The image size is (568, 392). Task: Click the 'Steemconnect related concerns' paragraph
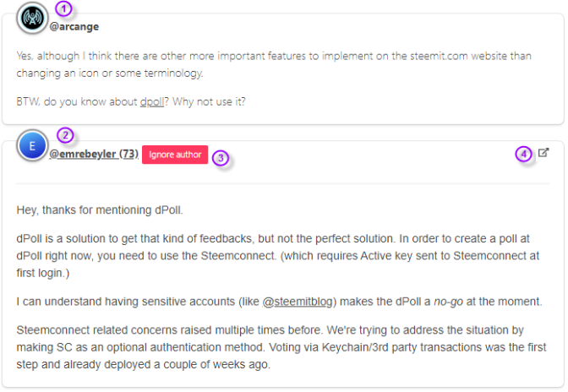point(281,347)
